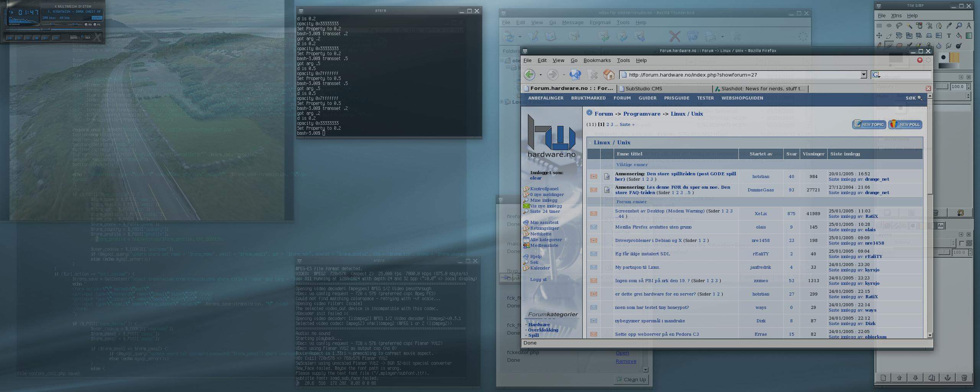Click the Firefox Stop loading icon

(x=593, y=75)
